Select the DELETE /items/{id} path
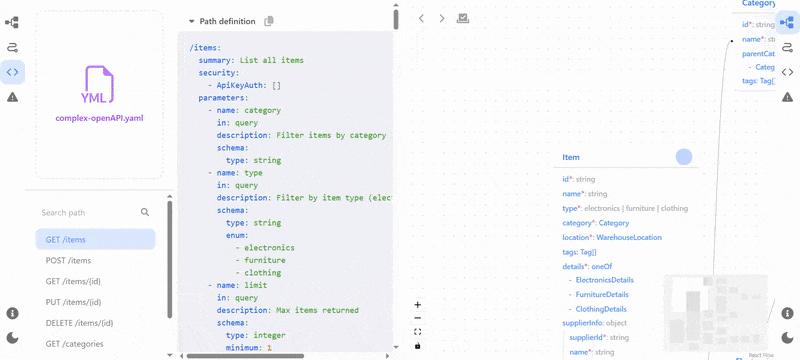This screenshot has height=360, width=800. click(x=95, y=323)
